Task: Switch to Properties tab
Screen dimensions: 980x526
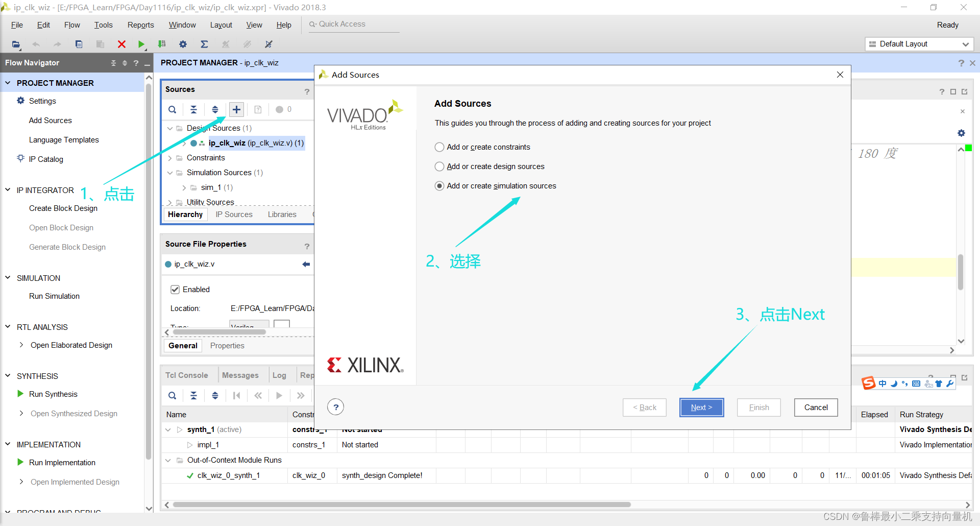Action: tap(227, 346)
